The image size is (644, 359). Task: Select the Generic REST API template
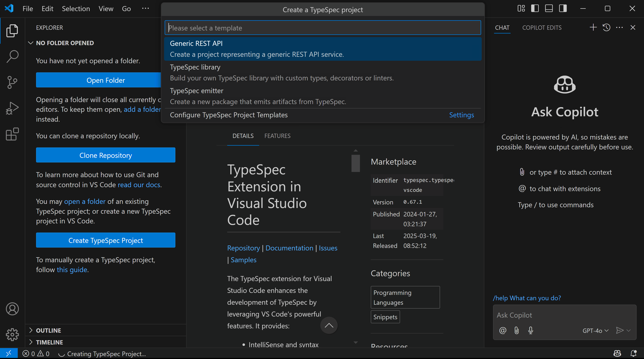coord(323,49)
